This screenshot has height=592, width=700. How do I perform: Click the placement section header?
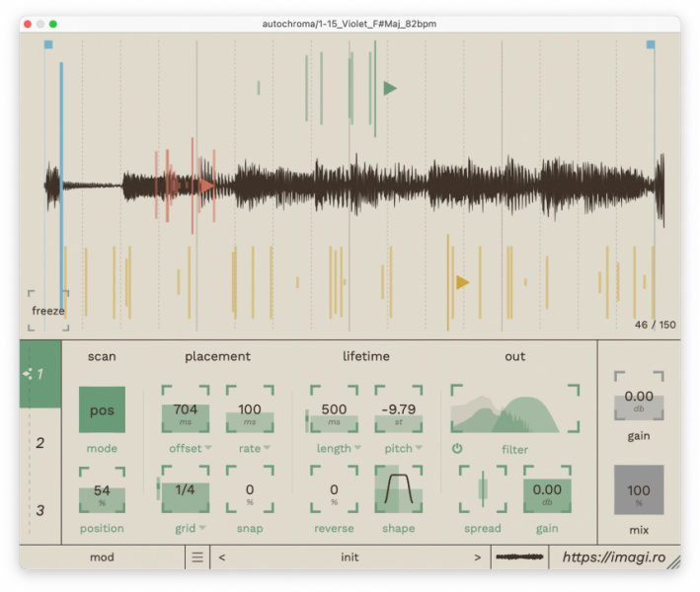[218, 356]
